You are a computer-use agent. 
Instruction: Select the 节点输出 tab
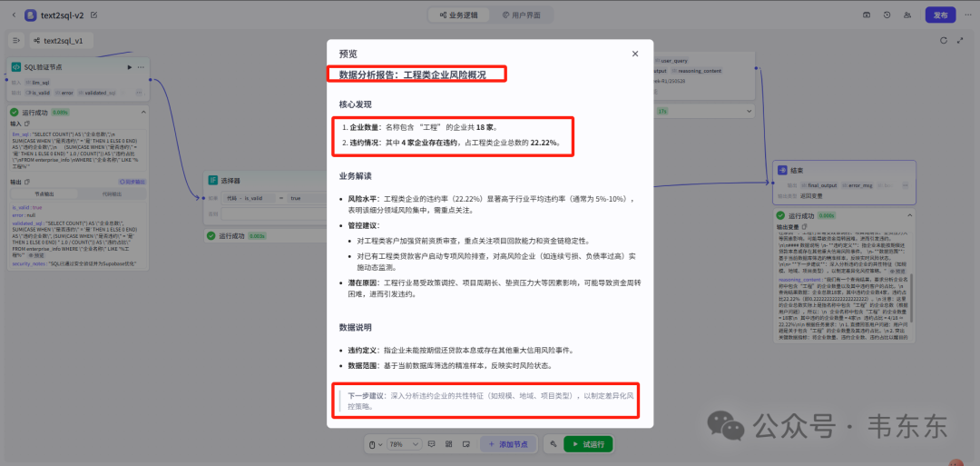click(45, 193)
